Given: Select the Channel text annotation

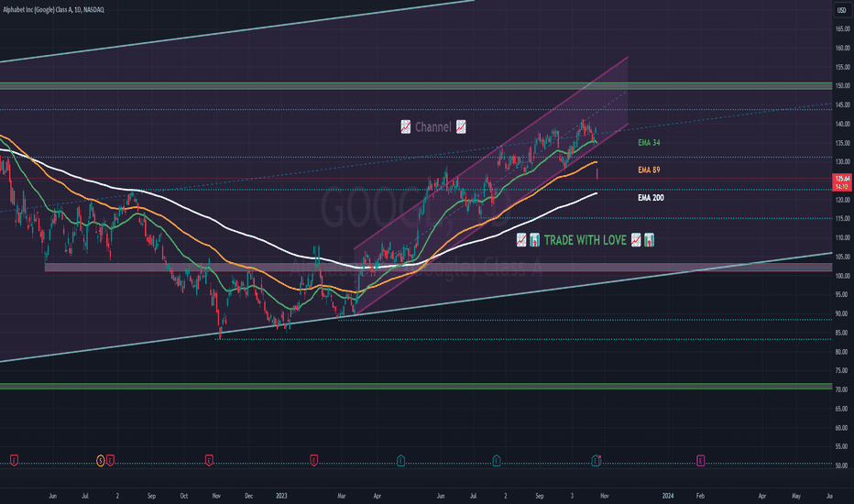Looking at the screenshot, I should (433, 127).
